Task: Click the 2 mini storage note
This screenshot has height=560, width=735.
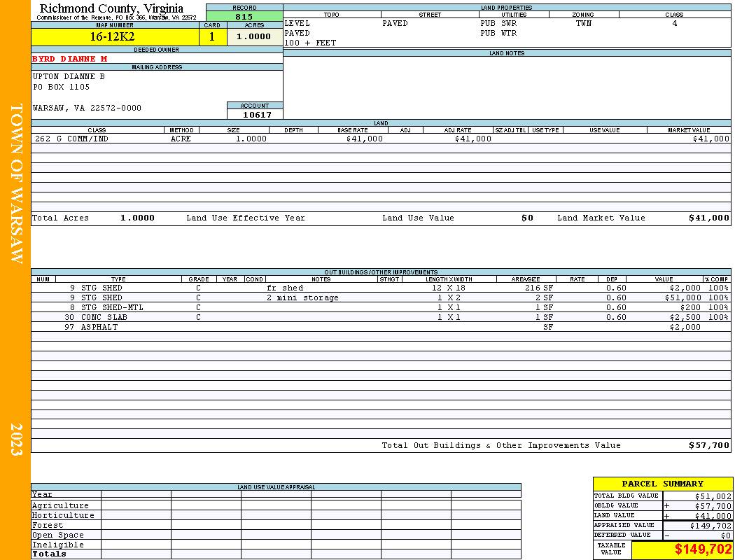Action: [303, 298]
